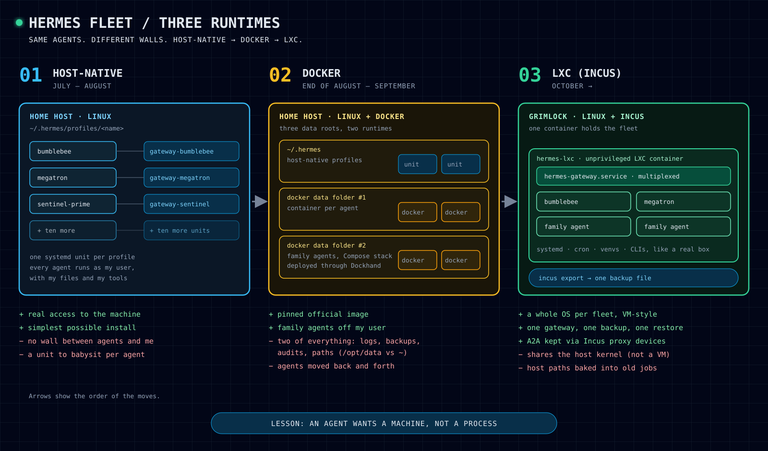Click the "JULY — AUGUST" date label
The image size is (768, 451).
pyautogui.click(x=82, y=86)
